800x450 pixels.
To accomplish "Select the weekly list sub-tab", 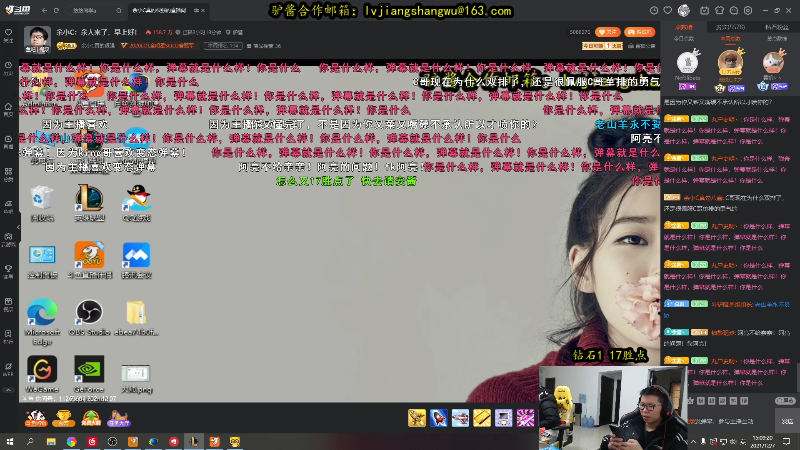I will coord(730,39).
